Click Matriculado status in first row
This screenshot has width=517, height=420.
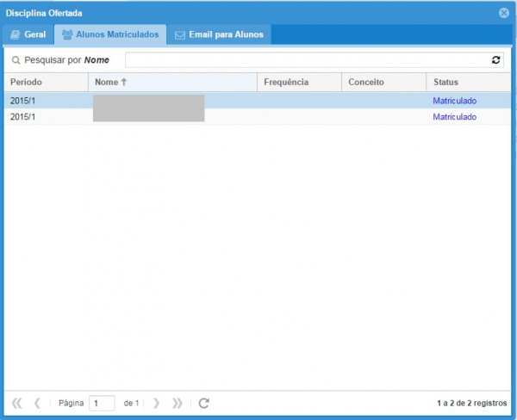[454, 101]
